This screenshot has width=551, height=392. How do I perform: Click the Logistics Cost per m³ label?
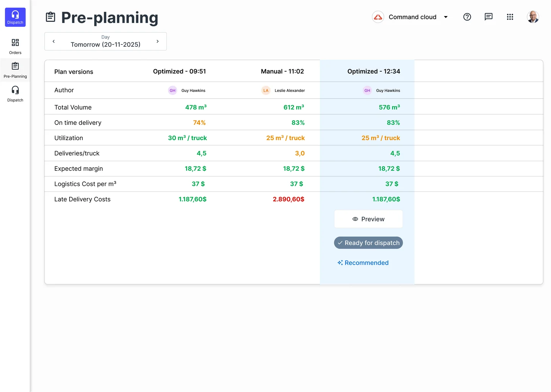click(x=85, y=184)
